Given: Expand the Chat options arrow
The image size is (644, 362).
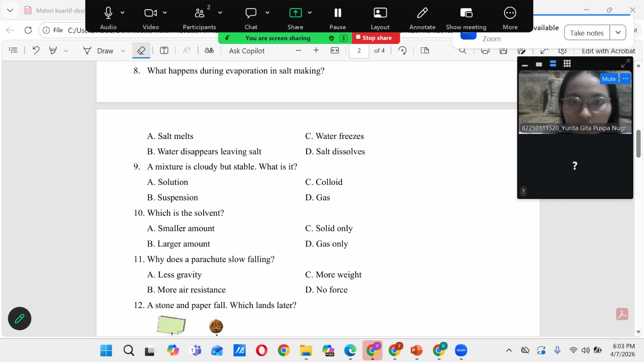Looking at the screenshot, I should (267, 13).
